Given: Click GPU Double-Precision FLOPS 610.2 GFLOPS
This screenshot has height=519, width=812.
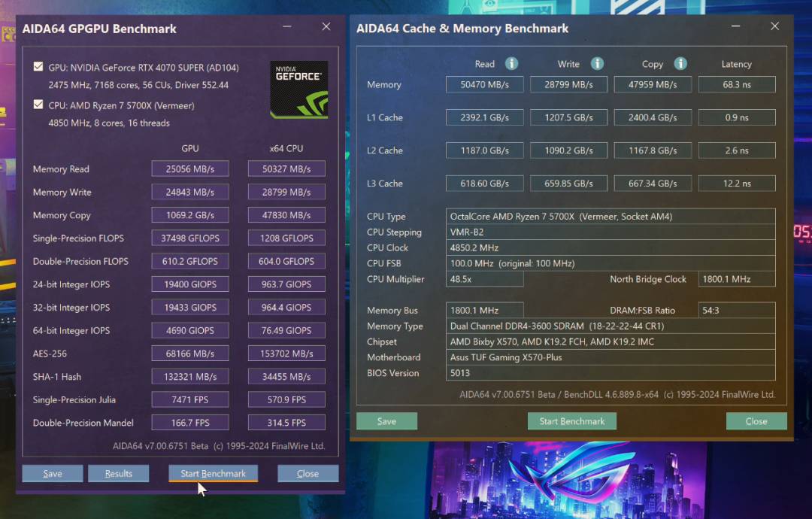Looking at the screenshot, I should click(x=190, y=261).
